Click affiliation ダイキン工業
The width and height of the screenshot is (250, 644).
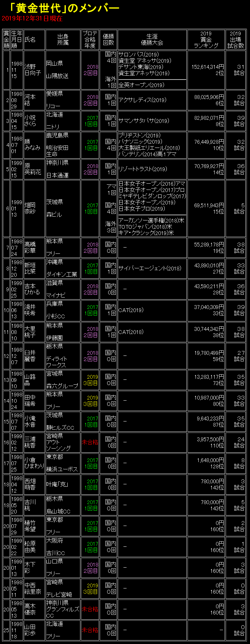pos(62,275)
